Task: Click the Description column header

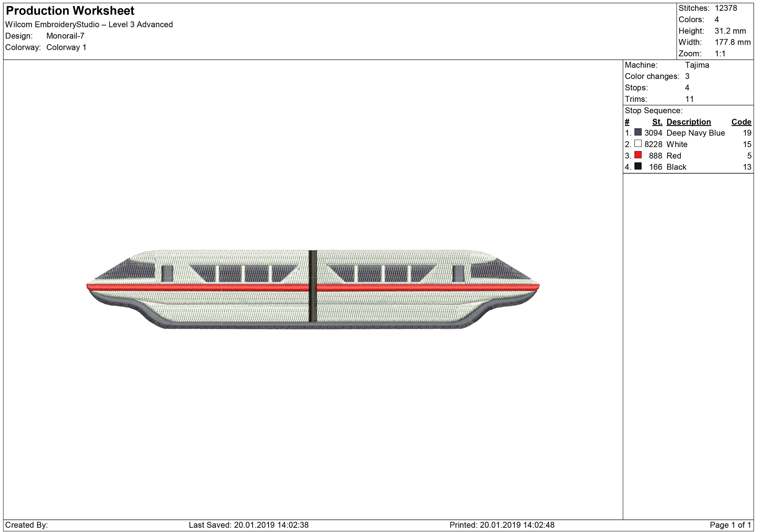Action: pyautogui.click(x=689, y=122)
